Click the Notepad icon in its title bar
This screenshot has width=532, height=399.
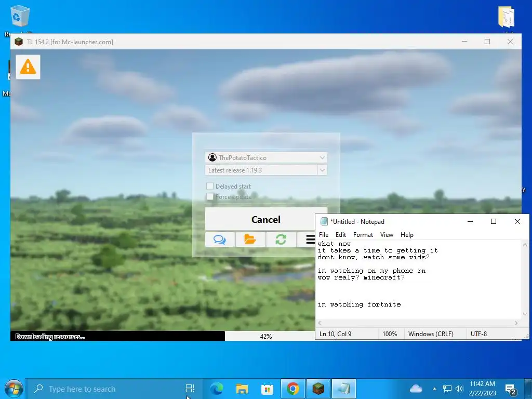[x=324, y=221]
